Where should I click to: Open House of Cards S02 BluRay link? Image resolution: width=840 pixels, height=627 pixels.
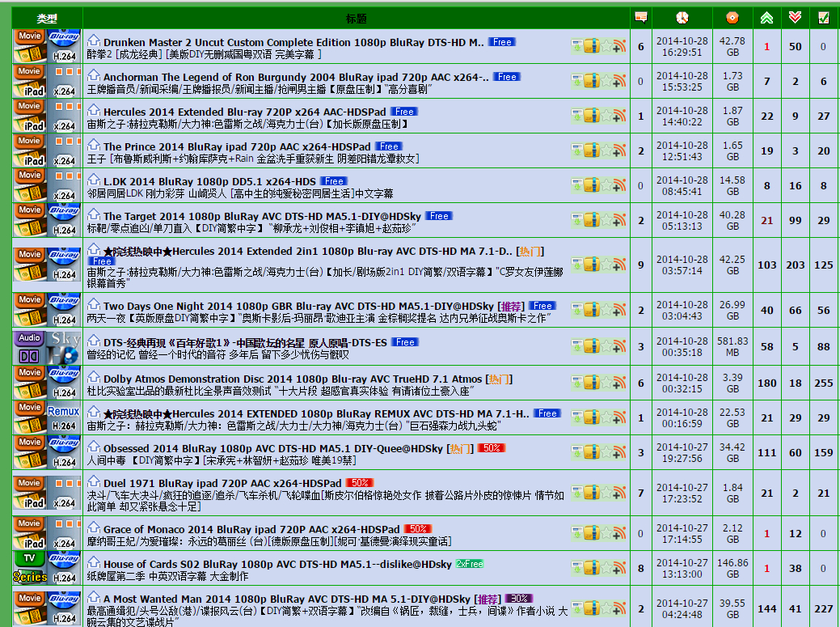(x=277, y=565)
